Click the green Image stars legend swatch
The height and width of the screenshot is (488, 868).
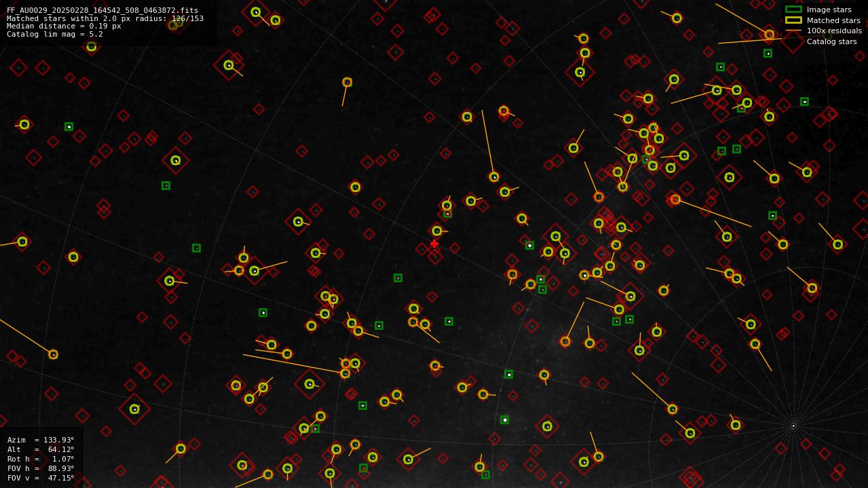pyautogui.click(x=793, y=10)
